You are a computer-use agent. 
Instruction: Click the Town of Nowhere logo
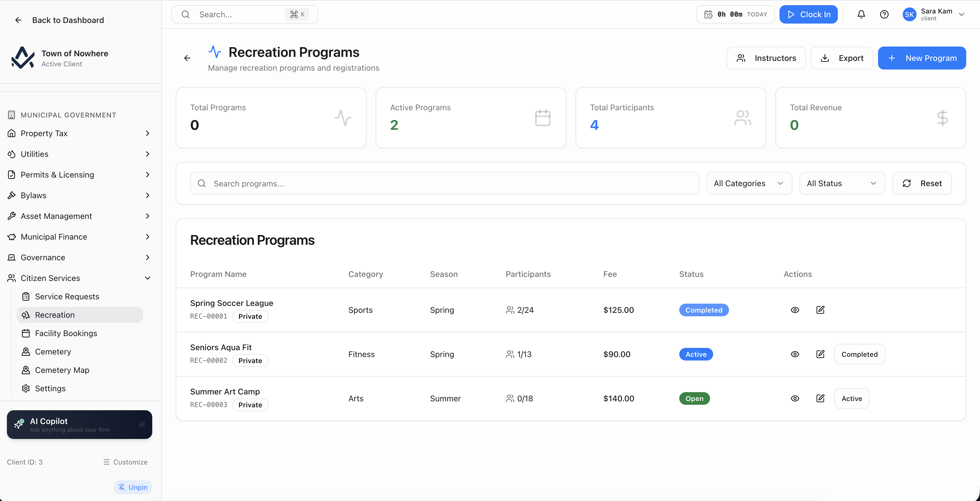coord(23,58)
